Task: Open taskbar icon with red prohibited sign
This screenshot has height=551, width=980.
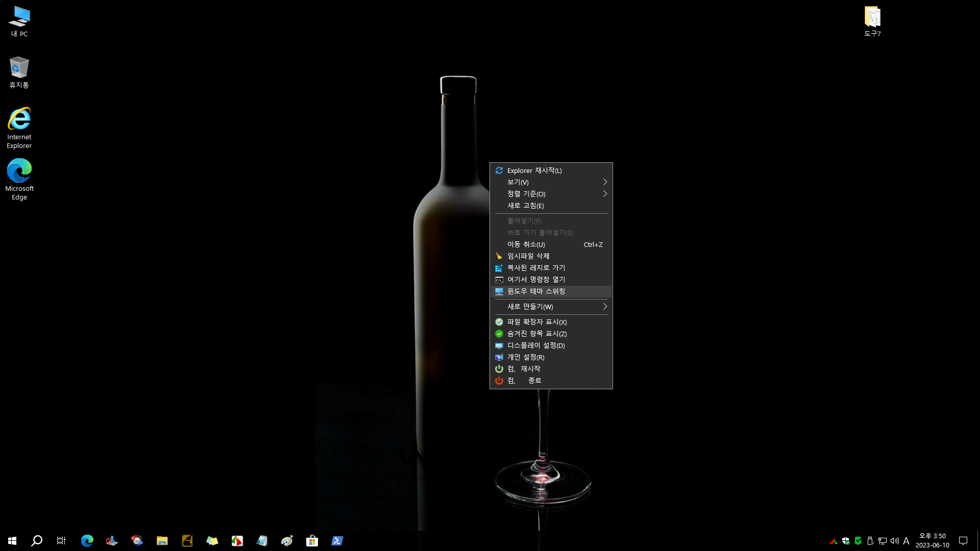Action: (112, 541)
